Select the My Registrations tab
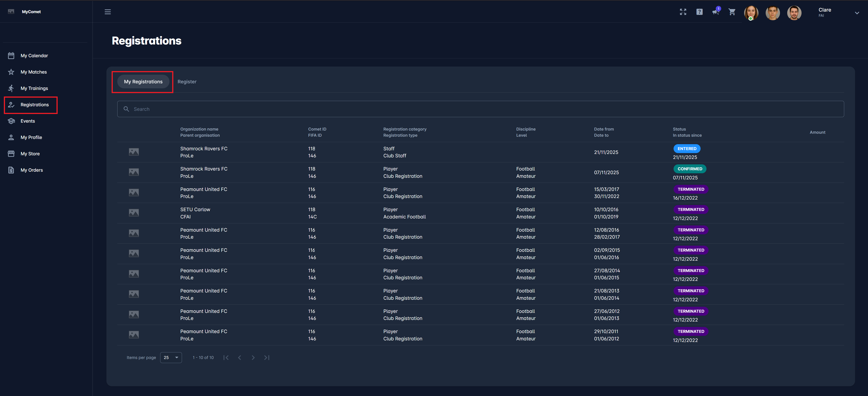The width and height of the screenshot is (868, 396). (143, 82)
